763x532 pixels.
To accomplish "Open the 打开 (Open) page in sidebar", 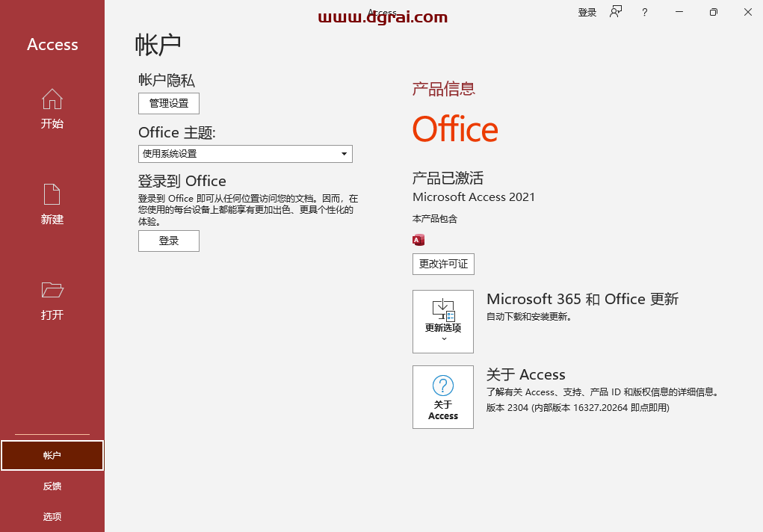I will 52,300.
